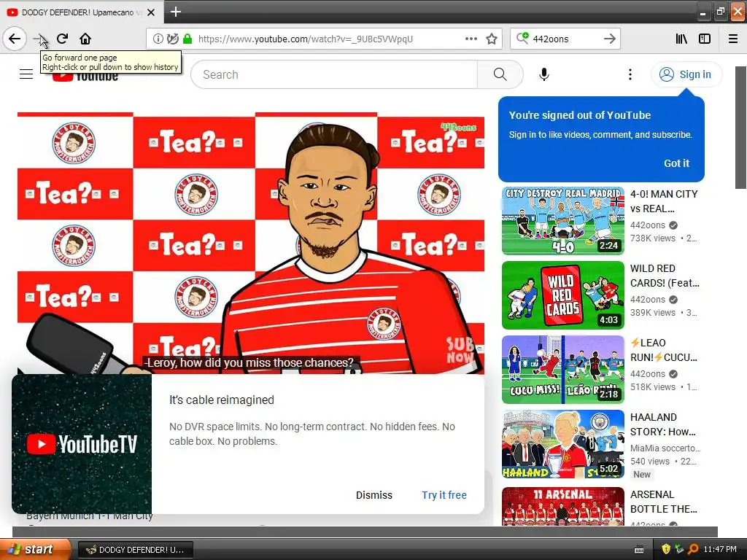
Task: Open a new browser tab
Action: 175,12
